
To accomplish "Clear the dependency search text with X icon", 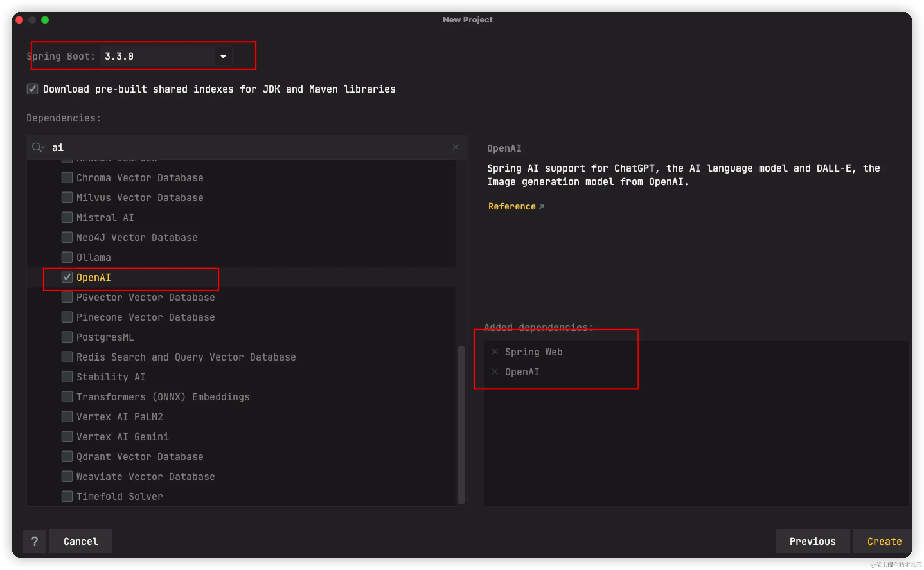I will click(455, 147).
